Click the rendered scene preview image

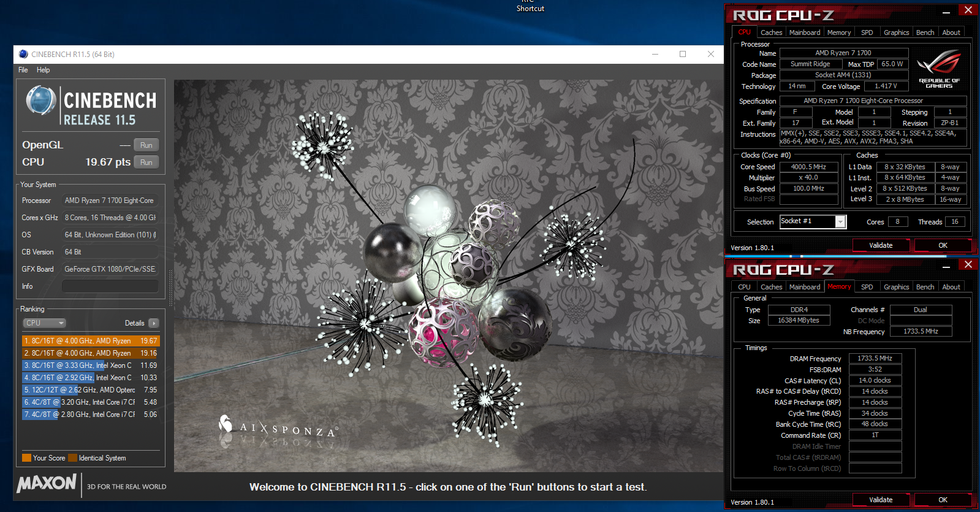pyautogui.click(x=448, y=275)
